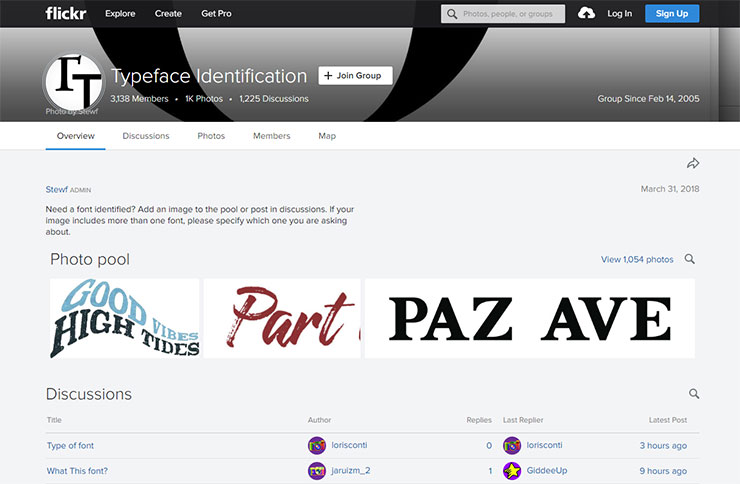Go to Get Pro
Image resolution: width=740 pixels, height=484 pixels.
[x=216, y=14]
